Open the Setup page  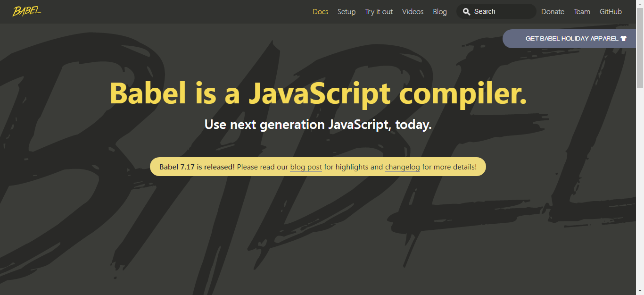pyautogui.click(x=347, y=12)
